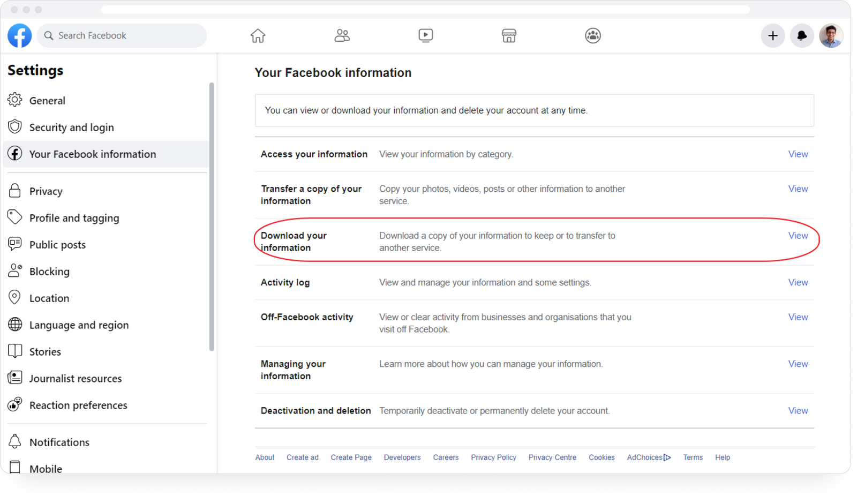Open the Notifications bell
This screenshot has height=504, width=857.
coord(802,35)
